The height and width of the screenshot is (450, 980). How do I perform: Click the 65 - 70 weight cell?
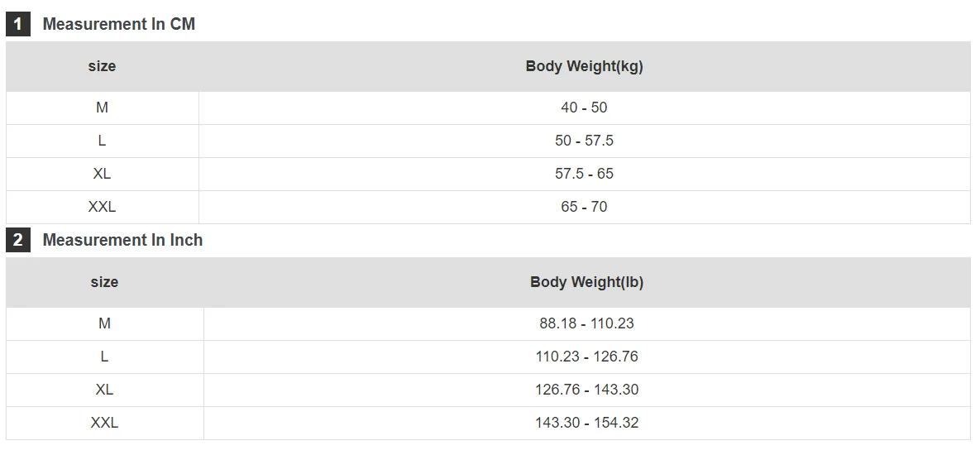(x=584, y=207)
